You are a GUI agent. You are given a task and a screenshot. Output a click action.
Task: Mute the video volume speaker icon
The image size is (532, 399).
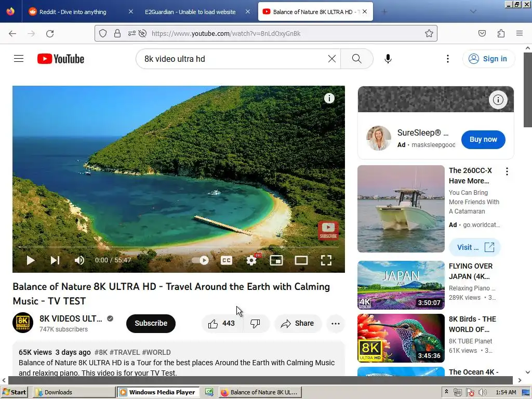79,260
